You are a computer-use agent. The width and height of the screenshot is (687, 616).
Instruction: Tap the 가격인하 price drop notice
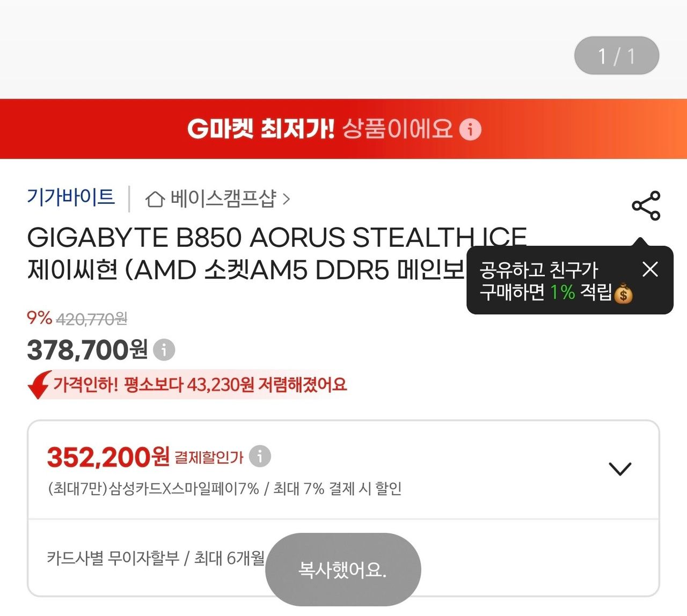coord(200,385)
